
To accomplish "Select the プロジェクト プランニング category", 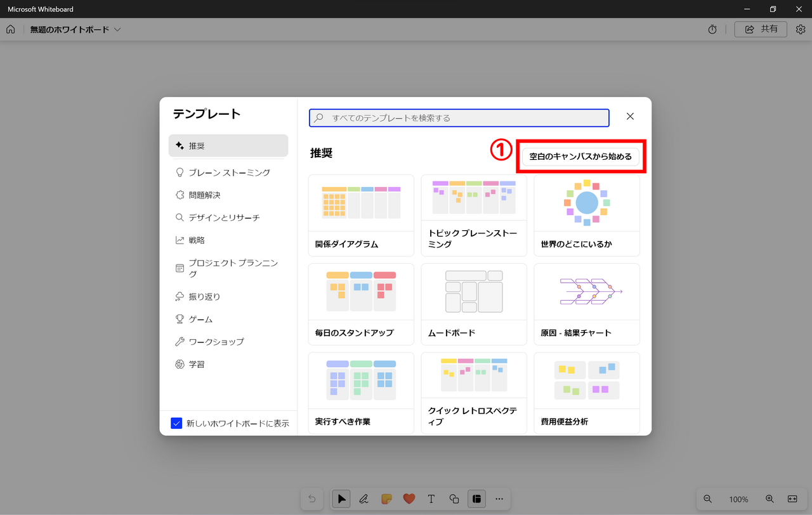I will pos(228,268).
